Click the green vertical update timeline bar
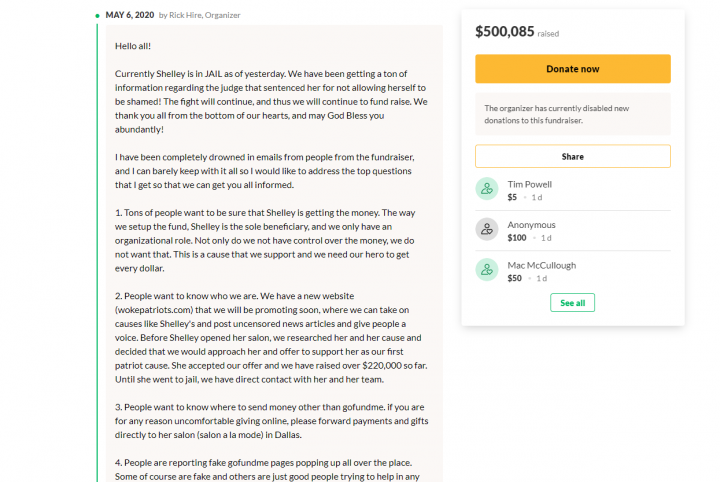The height and width of the screenshot is (482, 720). click(x=97, y=252)
